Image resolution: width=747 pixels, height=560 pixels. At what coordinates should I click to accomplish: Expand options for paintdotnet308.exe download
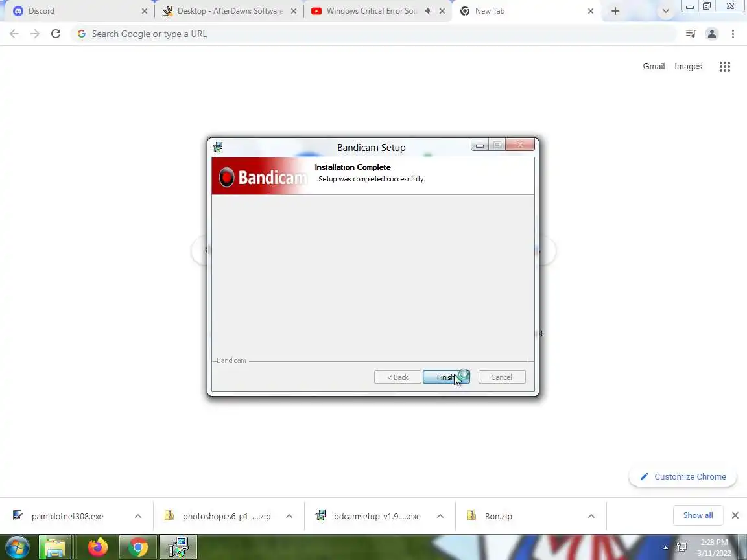point(137,516)
